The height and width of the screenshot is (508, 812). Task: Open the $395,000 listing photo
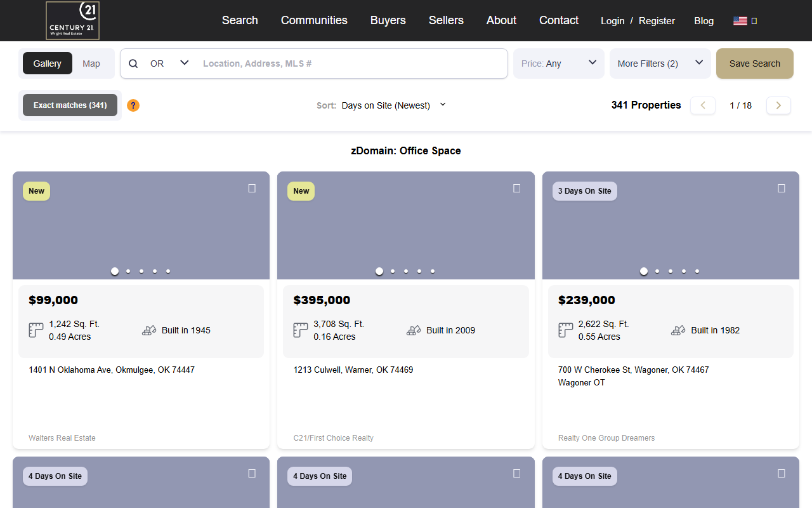[406, 225]
